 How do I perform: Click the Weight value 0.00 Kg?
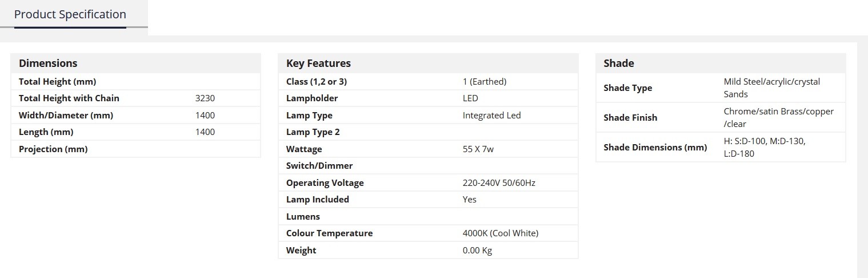pos(477,251)
